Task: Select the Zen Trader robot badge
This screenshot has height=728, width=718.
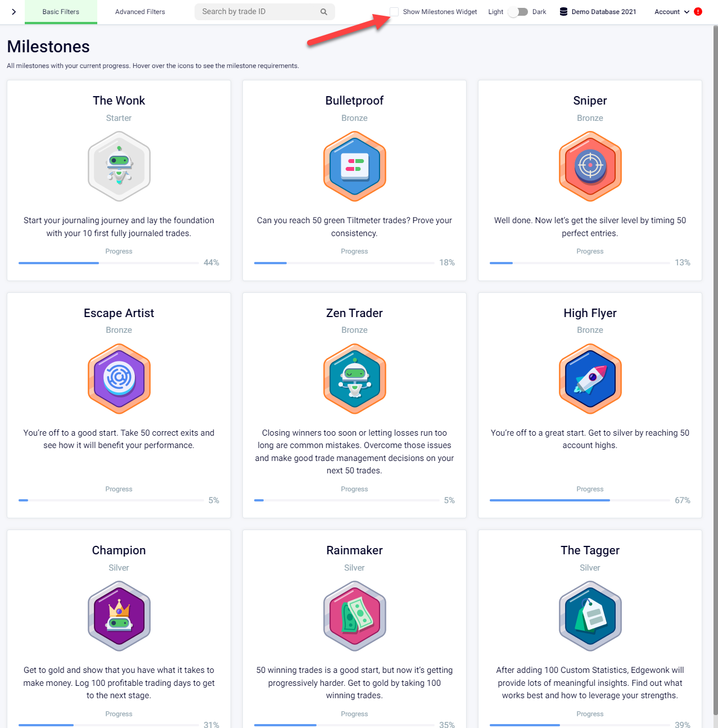Action: (x=354, y=379)
